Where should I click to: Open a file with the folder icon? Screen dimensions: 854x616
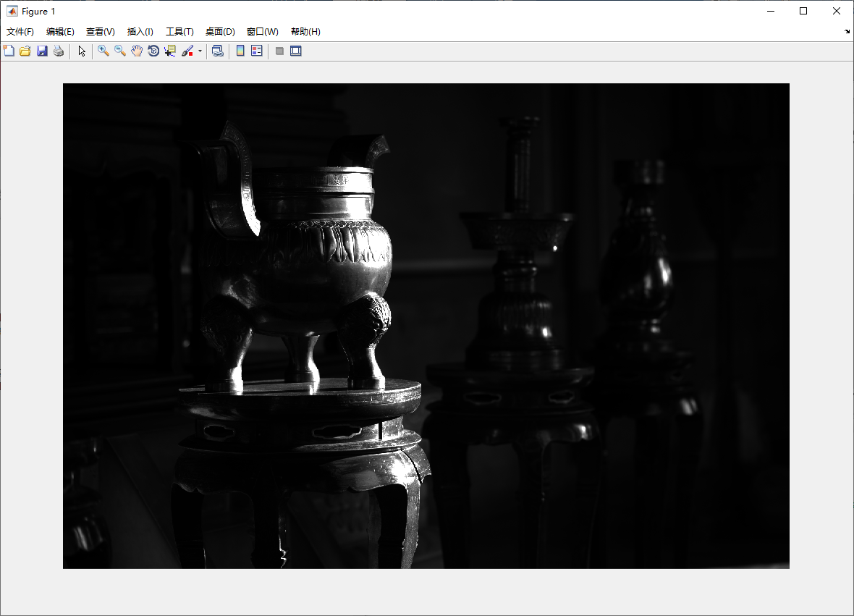pos(25,51)
